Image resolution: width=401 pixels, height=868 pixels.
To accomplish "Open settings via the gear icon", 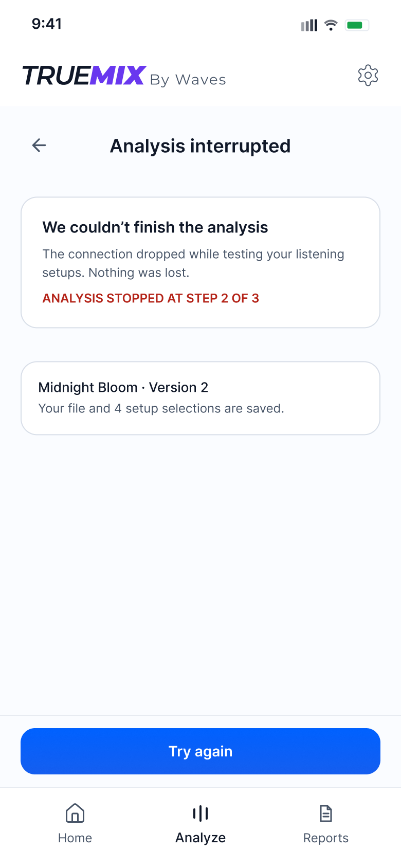I will 368,76.
